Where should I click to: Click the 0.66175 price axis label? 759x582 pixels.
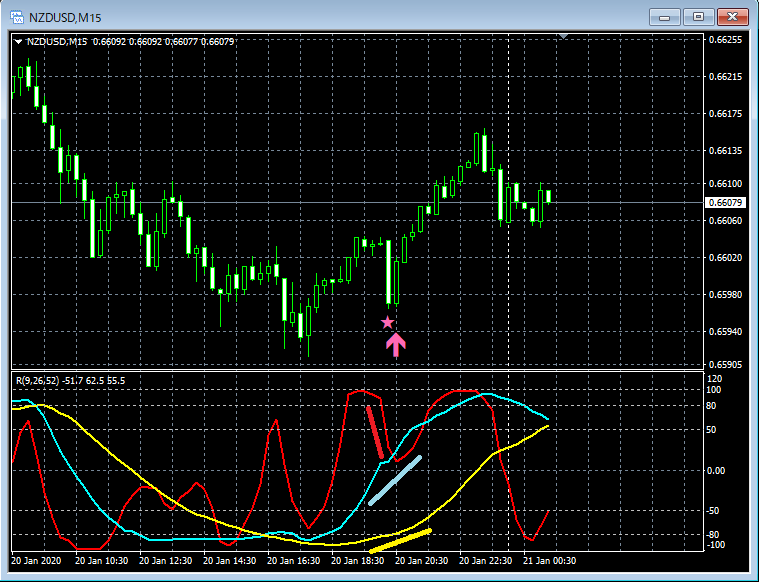(725, 114)
